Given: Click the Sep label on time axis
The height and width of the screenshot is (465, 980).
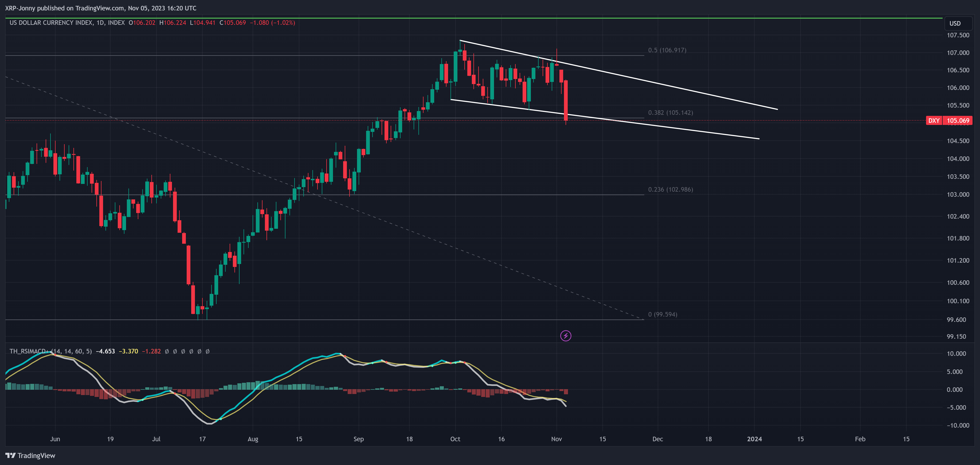Looking at the screenshot, I should tap(358, 439).
